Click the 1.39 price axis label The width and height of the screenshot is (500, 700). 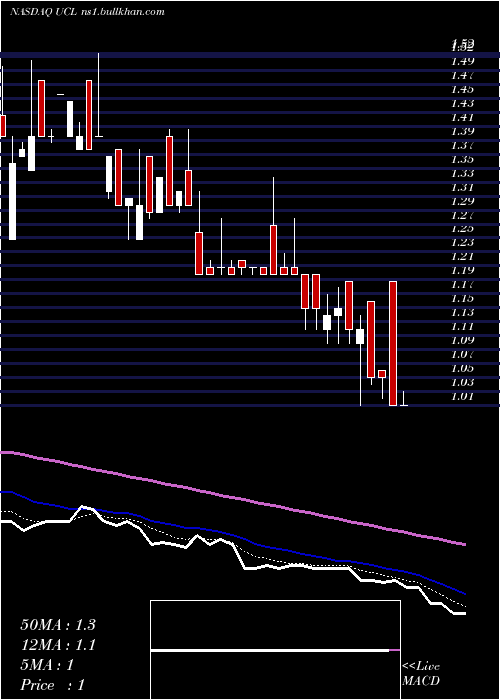tap(462, 131)
